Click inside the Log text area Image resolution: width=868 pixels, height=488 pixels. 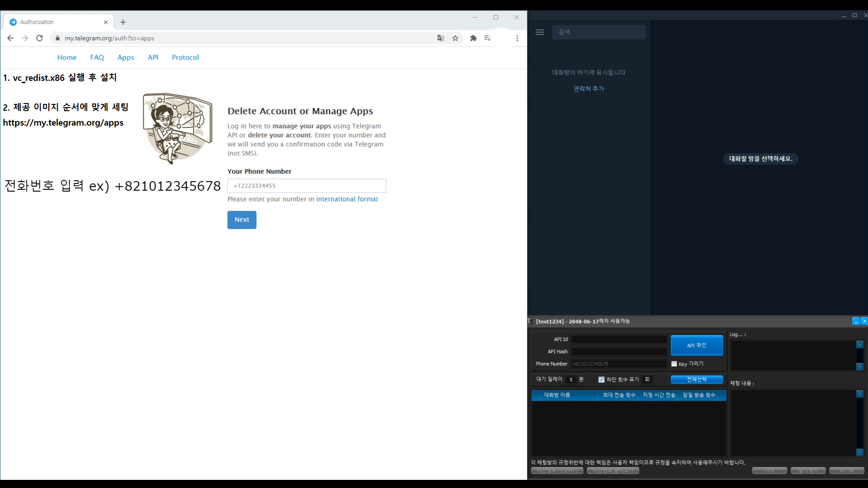click(x=793, y=356)
